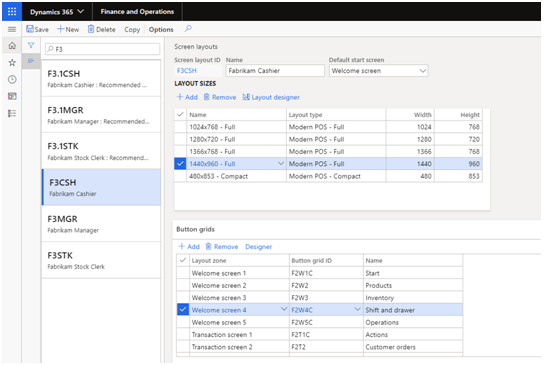The image size is (546, 365).
Task: Go to Home in the sidebar
Action: click(x=12, y=46)
